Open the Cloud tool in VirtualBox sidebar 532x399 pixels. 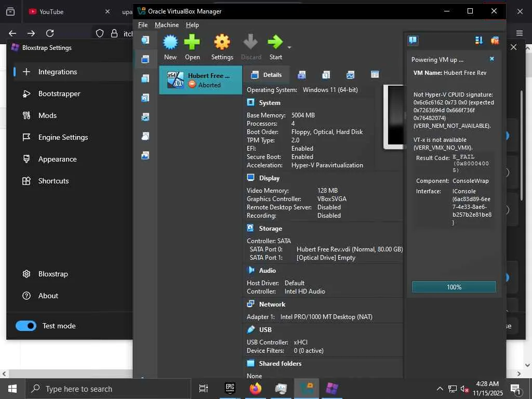[x=145, y=137]
